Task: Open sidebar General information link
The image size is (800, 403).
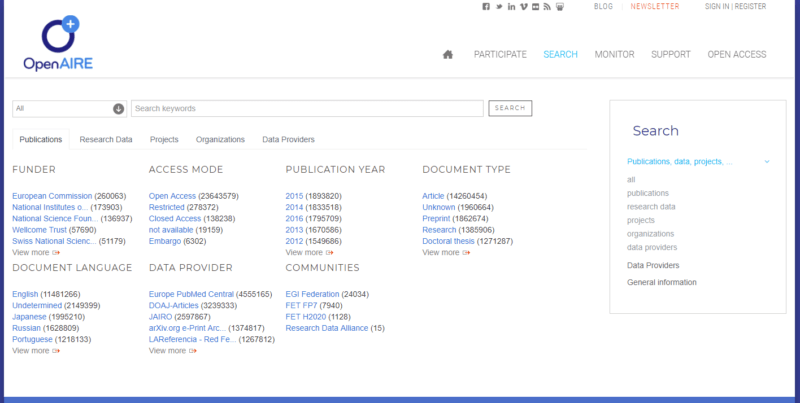Action: [662, 282]
